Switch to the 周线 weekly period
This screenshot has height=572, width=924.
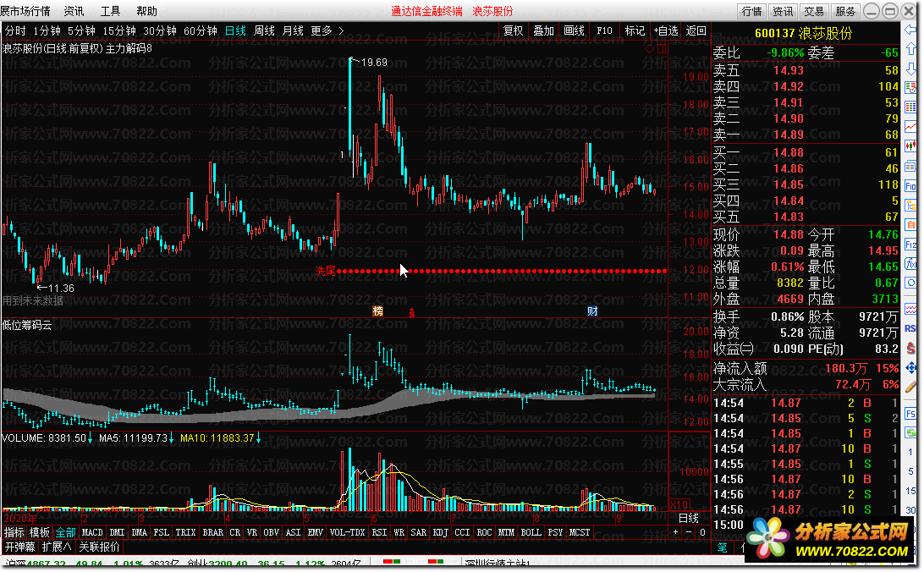pyautogui.click(x=264, y=30)
